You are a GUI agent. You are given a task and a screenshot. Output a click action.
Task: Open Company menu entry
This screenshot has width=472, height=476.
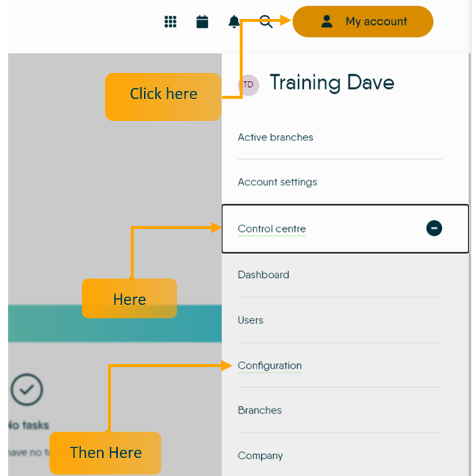click(260, 456)
